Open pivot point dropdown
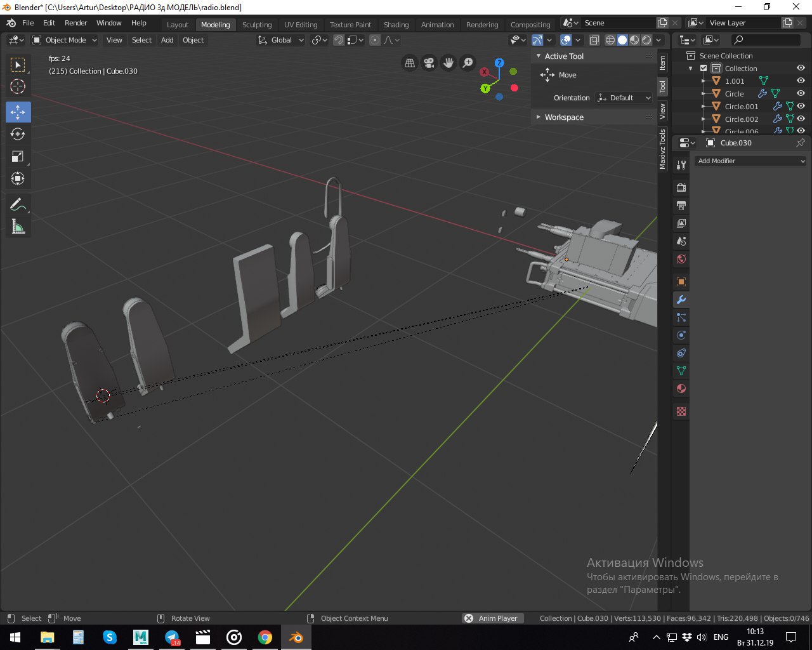Viewport: 812px width, 650px height. 320,40
